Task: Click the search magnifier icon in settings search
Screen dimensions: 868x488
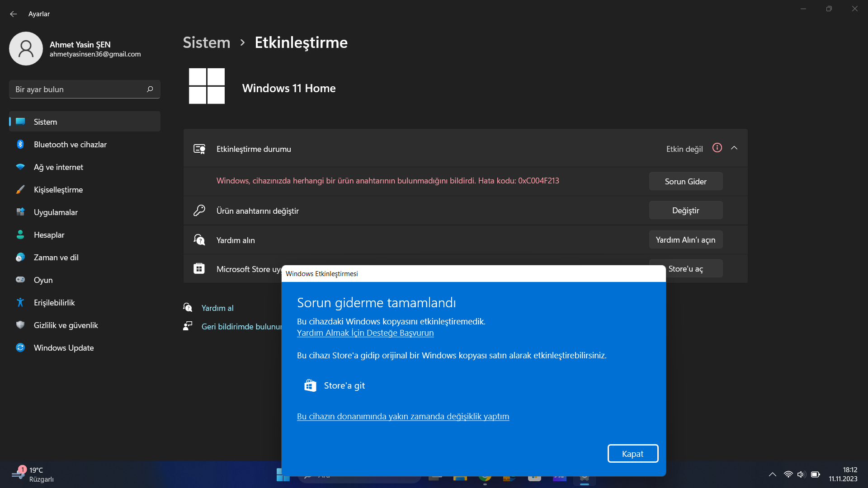Action: (x=150, y=89)
